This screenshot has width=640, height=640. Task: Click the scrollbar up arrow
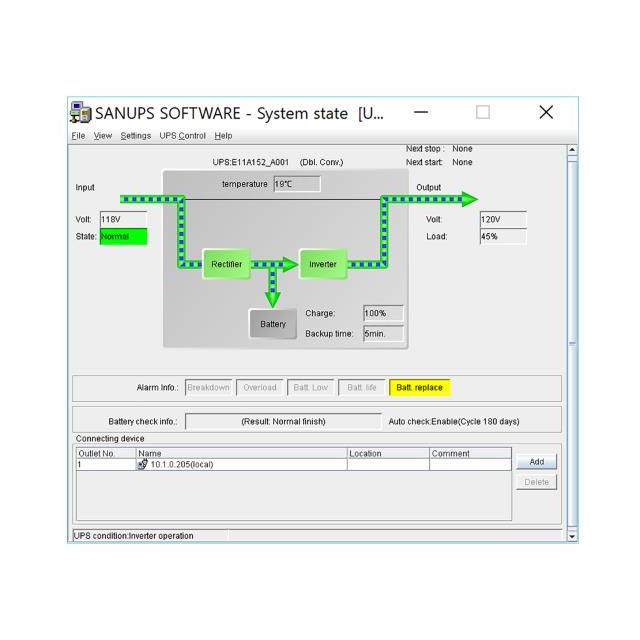click(x=572, y=150)
